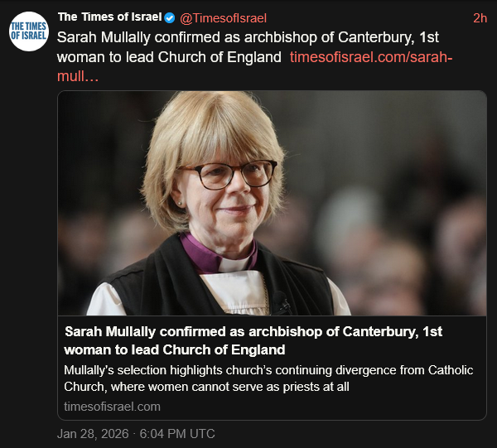The image size is (497, 448).
Task: Click the woman's glasses in the photo
Action: click(x=224, y=174)
